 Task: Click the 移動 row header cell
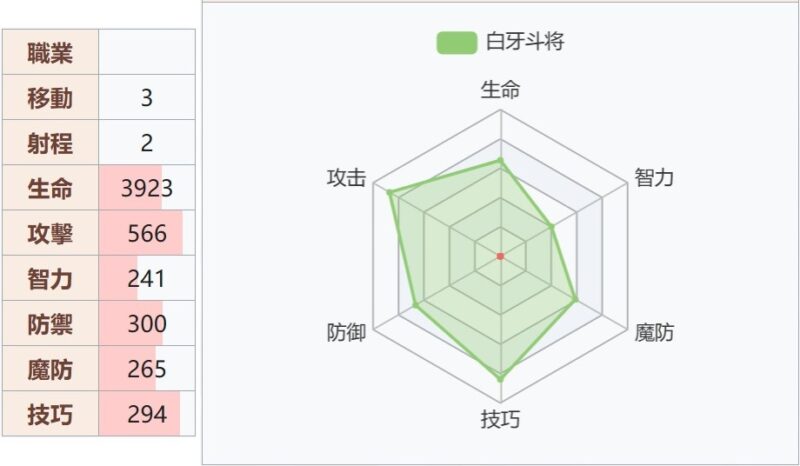click(50, 98)
